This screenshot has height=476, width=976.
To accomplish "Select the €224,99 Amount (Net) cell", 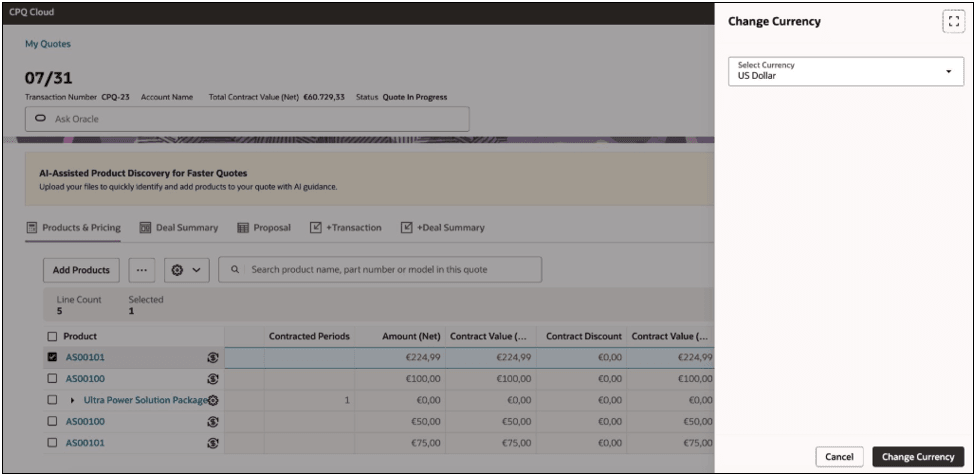I will [x=400, y=357].
